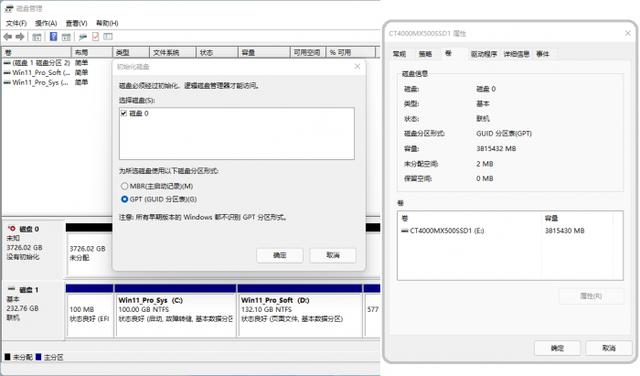
Task: Click the toolbar icon left of red checkmark
Action: tap(83, 37)
